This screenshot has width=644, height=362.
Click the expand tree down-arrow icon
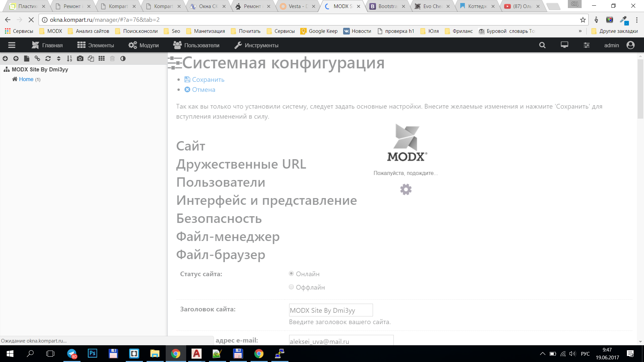pyautogui.click(x=5, y=59)
